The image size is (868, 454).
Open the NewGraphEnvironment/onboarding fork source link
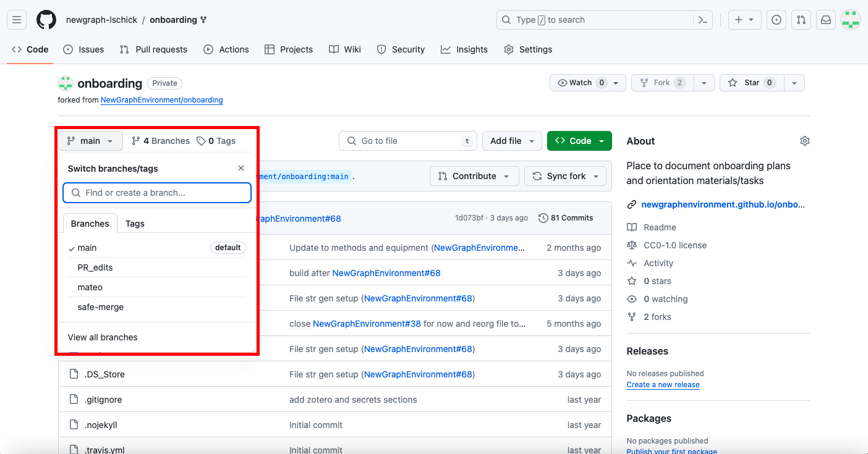coord(162,99)
